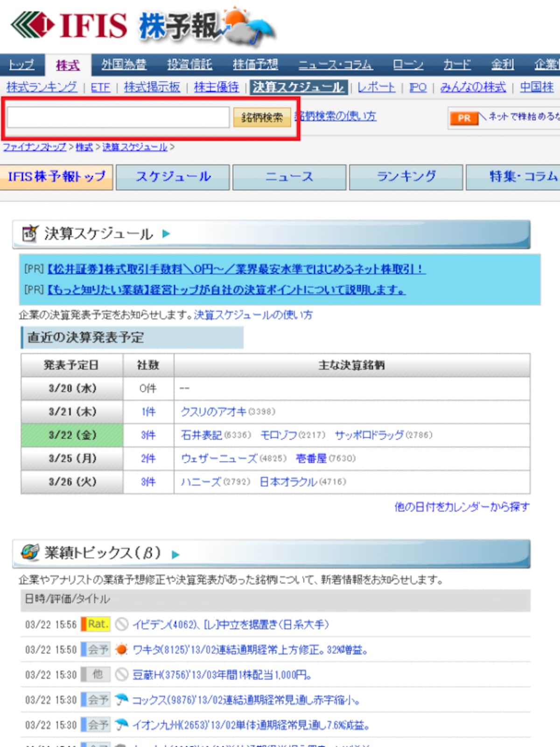Open the ニュース・コラム navigation tab
This screenshot has height=747, width=560.
(x=335, y=64)
